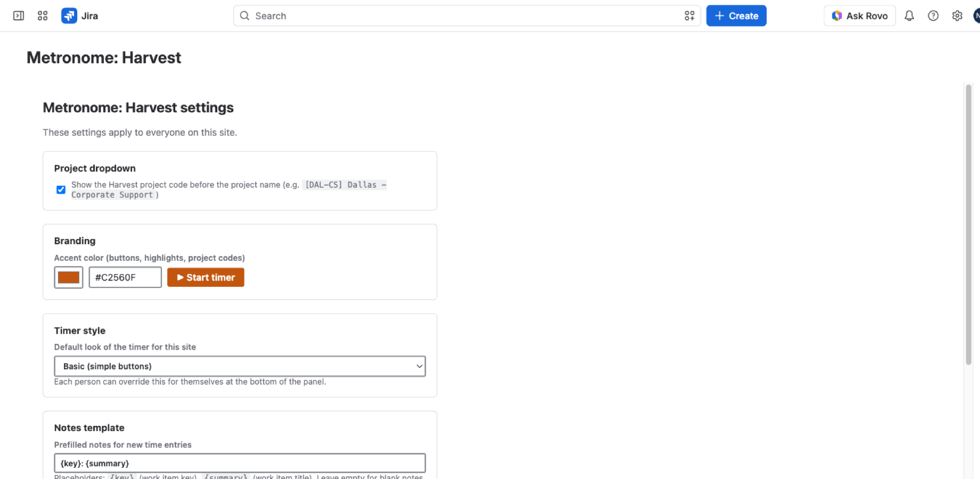
Task: Open the accent color swatch picker
Action: pyautogui.click(x=69, y=277)
